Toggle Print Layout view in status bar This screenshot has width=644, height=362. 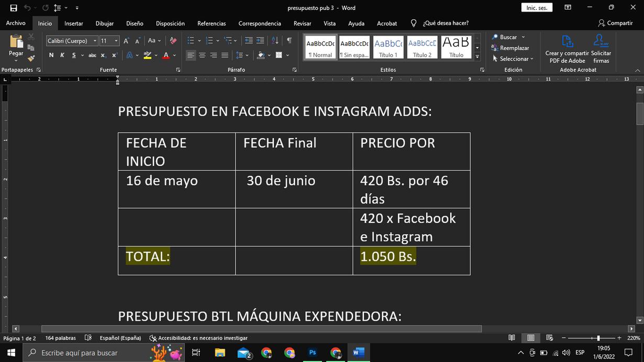click(x=530, y=338)
